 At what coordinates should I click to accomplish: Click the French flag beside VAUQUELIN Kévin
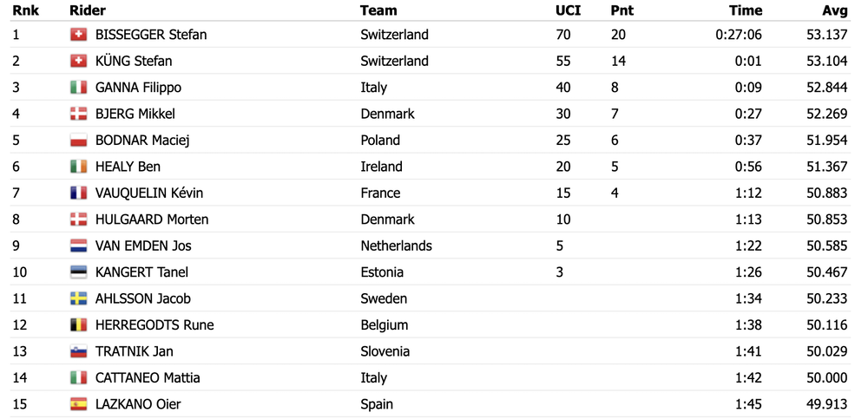(x=79, y=193)
